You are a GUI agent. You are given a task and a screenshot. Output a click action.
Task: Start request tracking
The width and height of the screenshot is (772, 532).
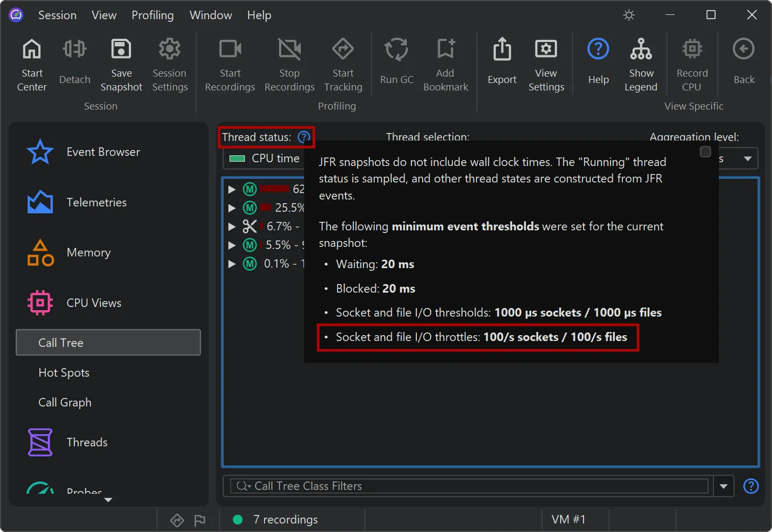coord(343,63)
